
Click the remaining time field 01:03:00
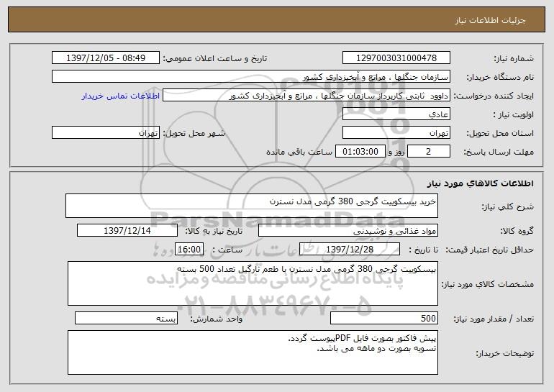coord(360,151)
